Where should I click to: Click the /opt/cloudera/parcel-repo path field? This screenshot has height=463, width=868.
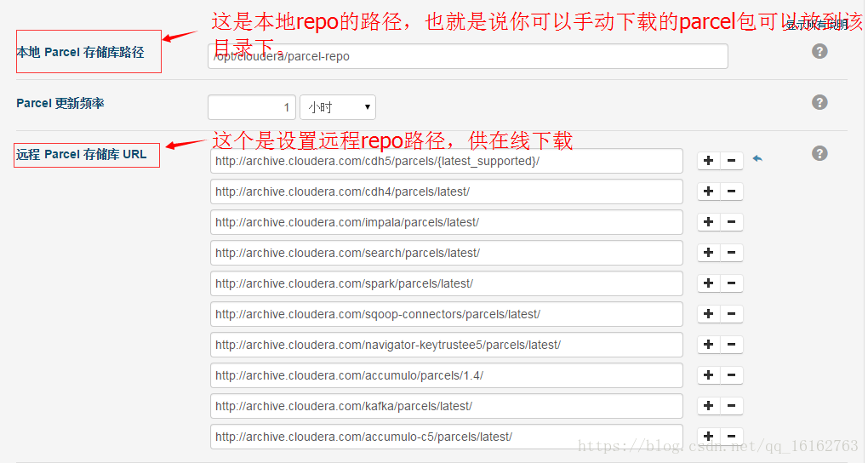468,56
